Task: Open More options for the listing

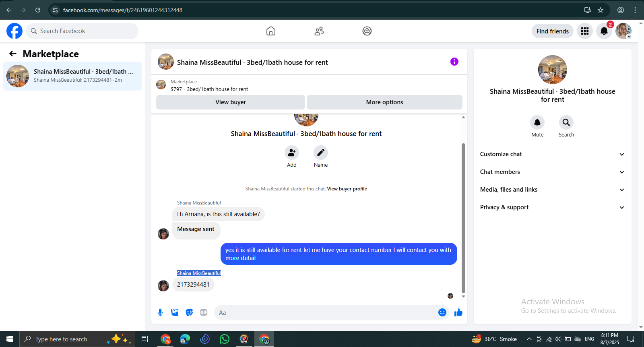Action: tap(384, 102)
